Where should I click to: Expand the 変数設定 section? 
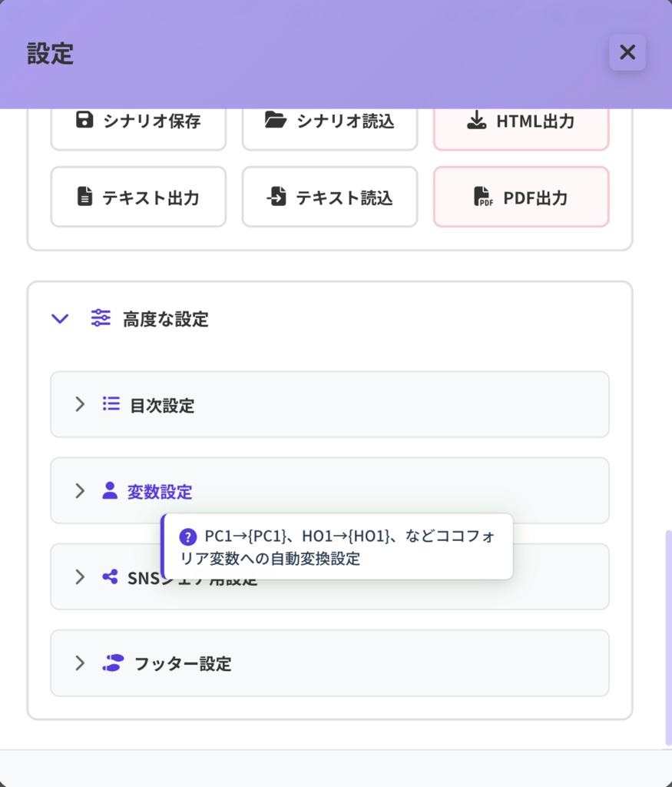pyautogui.click(x=78, y=490)
